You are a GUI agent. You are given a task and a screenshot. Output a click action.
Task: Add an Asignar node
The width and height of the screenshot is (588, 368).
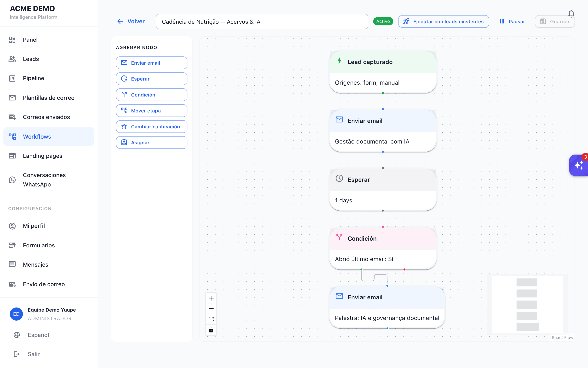click(x=152, y=142)
